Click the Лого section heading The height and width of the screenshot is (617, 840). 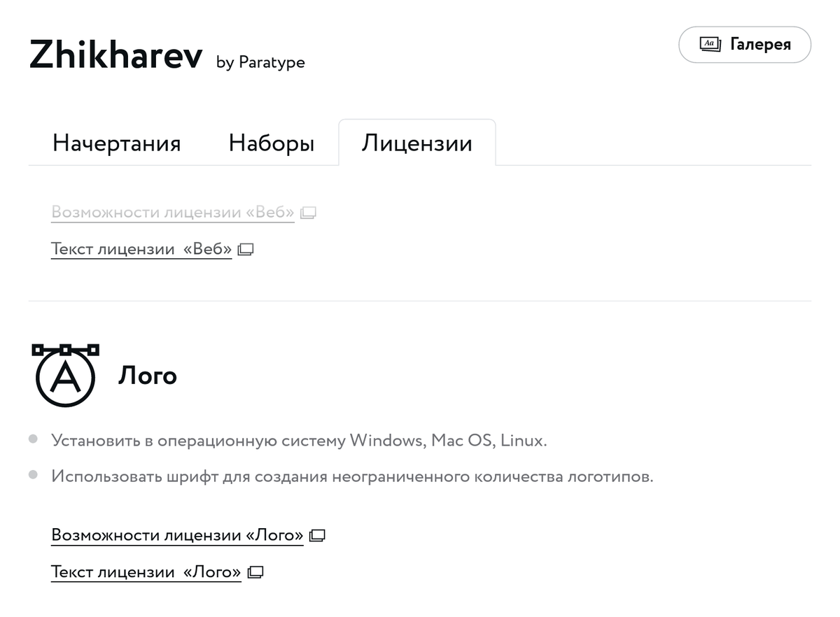tap(148, 376)
